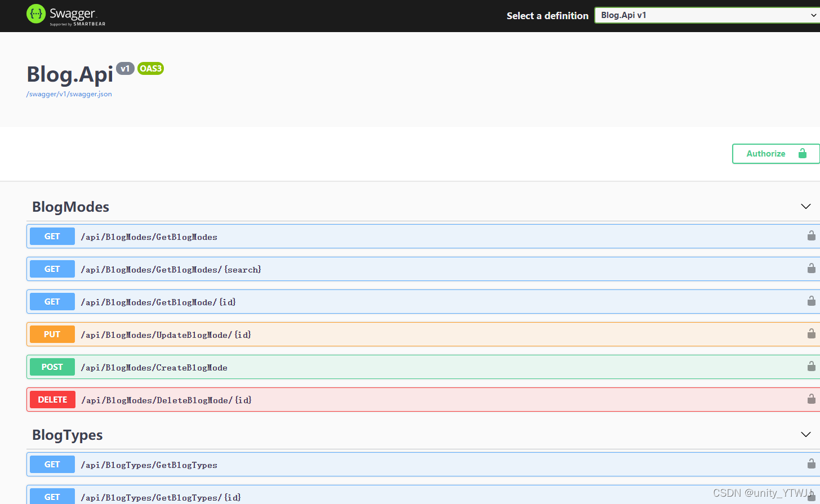Click the green OAS3 badge
Screen dimensions: 820x504
(x=150, y=68)
